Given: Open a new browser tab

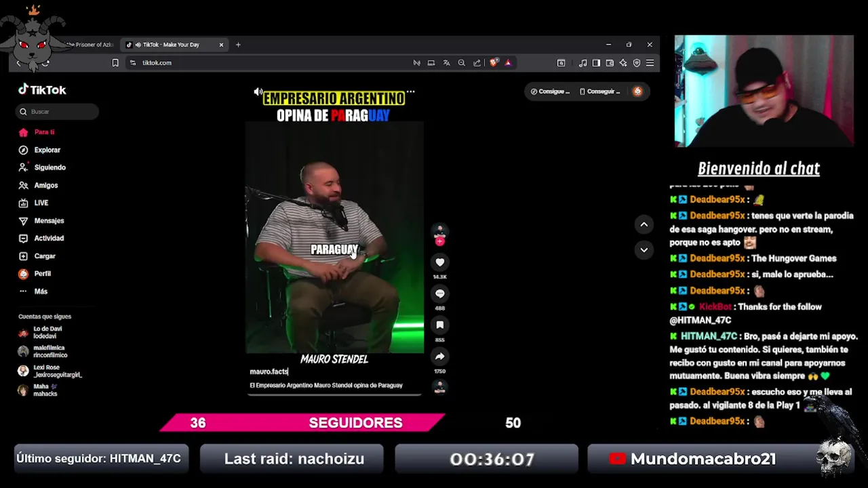Looking at the screenshot, I should coord(238,45).
